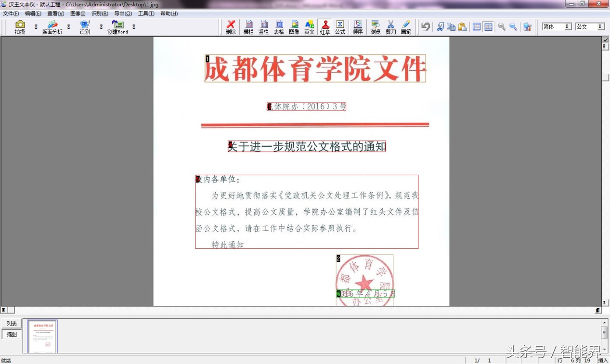Toggle the 红章 red stamp tool
Screen dimensions: 610x364
[x=325, y=27]
